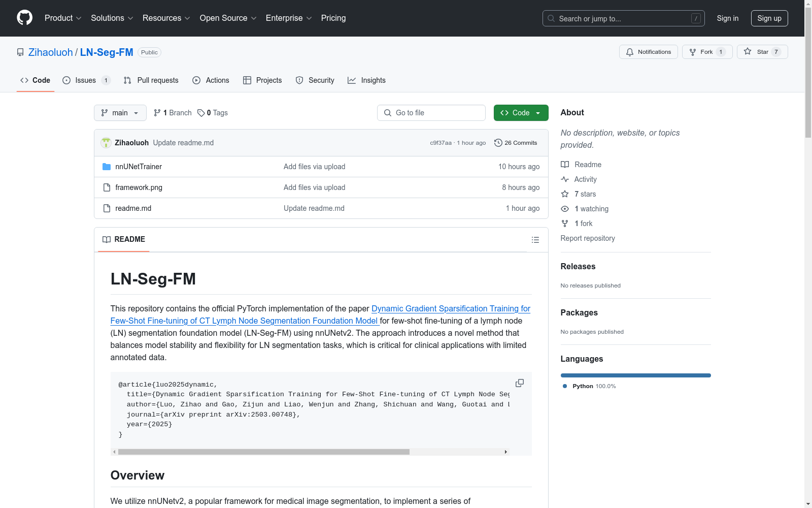Click the Sign up button

point(769,18)
